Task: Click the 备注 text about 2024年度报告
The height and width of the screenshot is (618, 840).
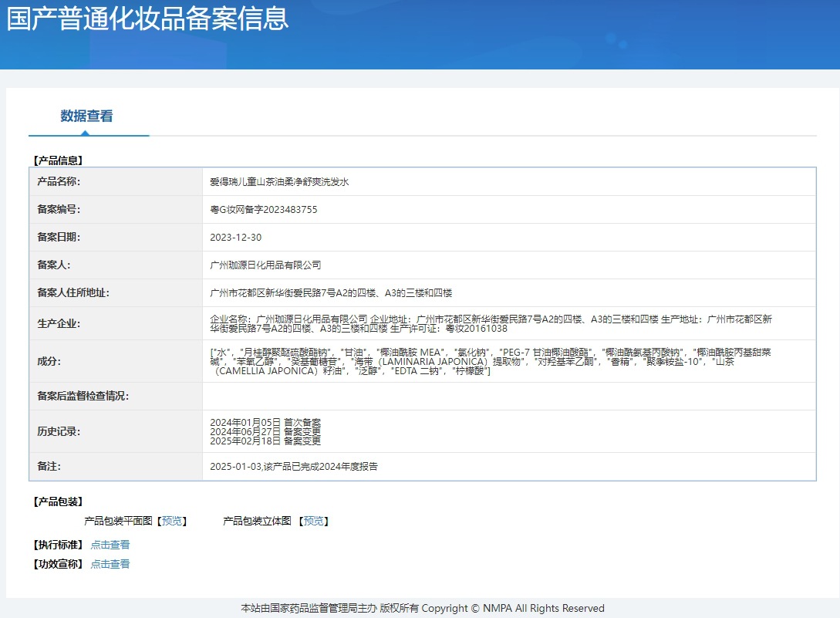Action: [x=294, y=467]
